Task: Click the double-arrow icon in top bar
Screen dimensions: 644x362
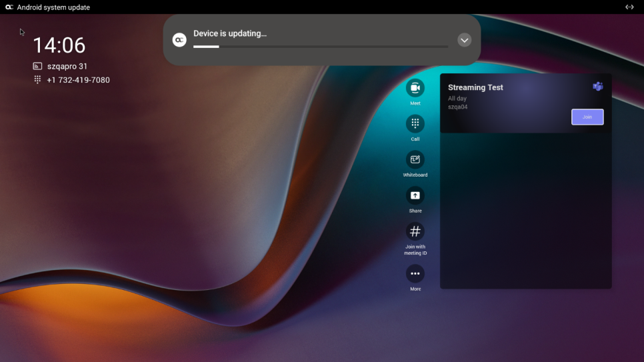Action: pos(629,7)
